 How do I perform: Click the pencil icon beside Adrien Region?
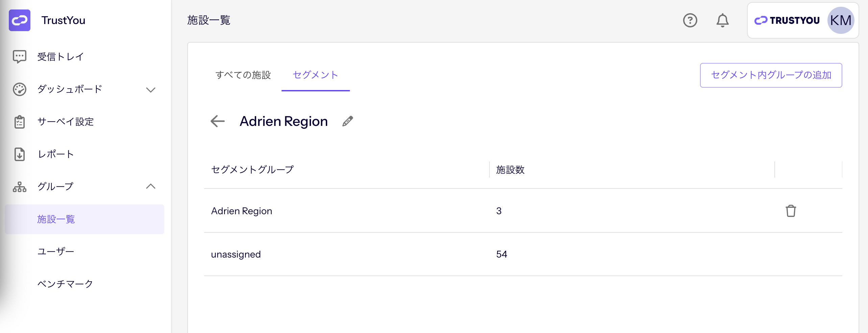[347, 121]
